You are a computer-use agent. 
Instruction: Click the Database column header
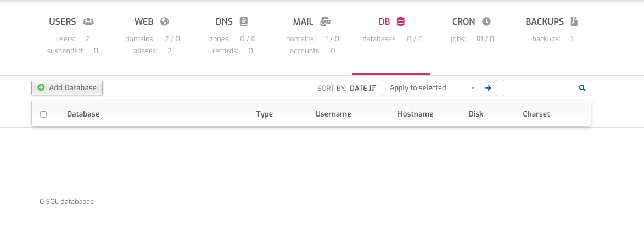[83, 114]
